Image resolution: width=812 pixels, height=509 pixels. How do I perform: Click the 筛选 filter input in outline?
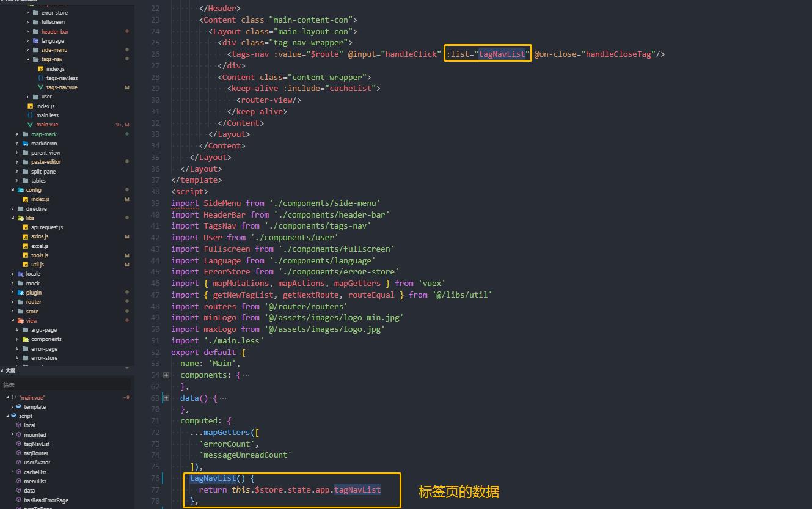coord(65,385)
